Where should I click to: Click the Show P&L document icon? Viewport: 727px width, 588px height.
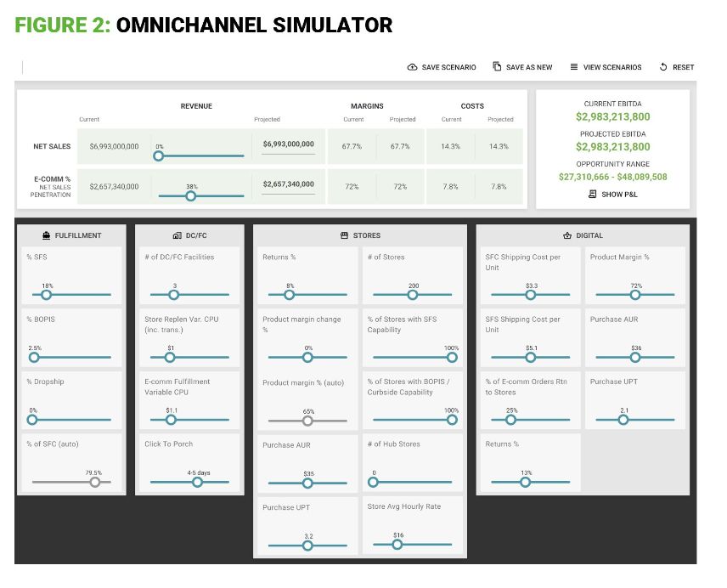[592, 195]
